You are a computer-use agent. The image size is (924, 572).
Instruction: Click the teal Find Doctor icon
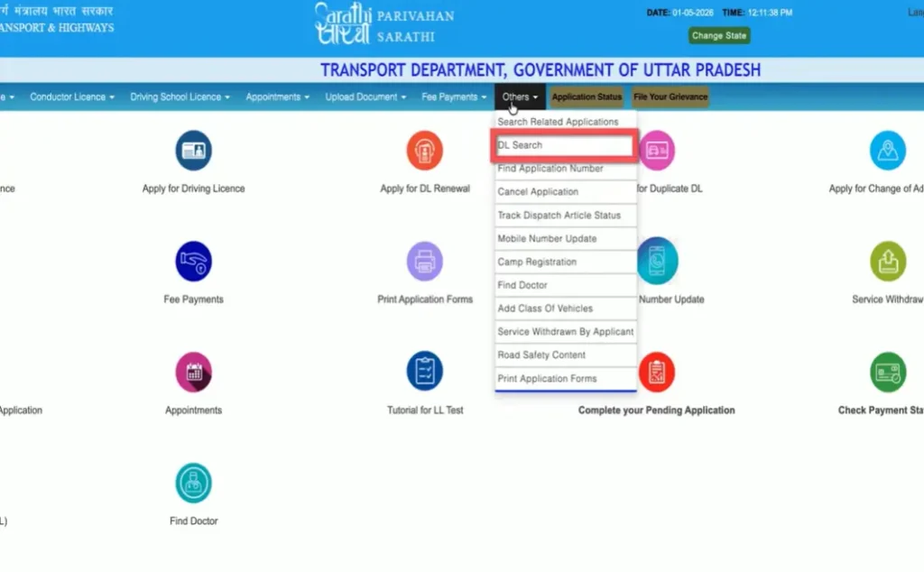pyautogui.click(x=193, y=483)
